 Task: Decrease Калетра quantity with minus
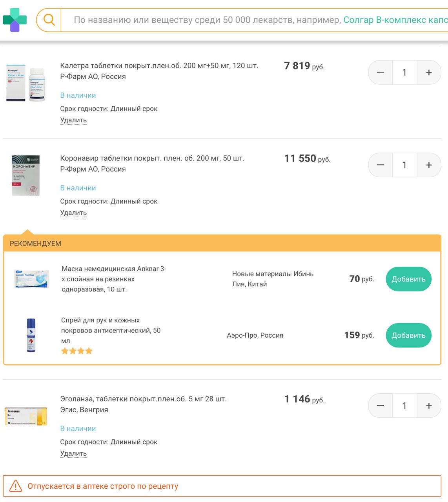coord(381,73)
